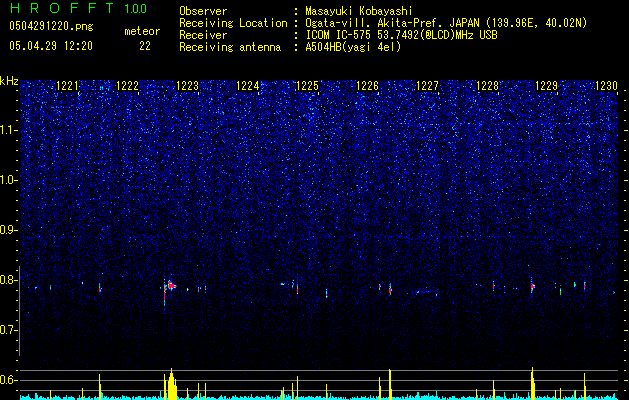Click the 'Receiving antenna' field label
The height and width of the screenshot is (400, 629).
point(230,47)
